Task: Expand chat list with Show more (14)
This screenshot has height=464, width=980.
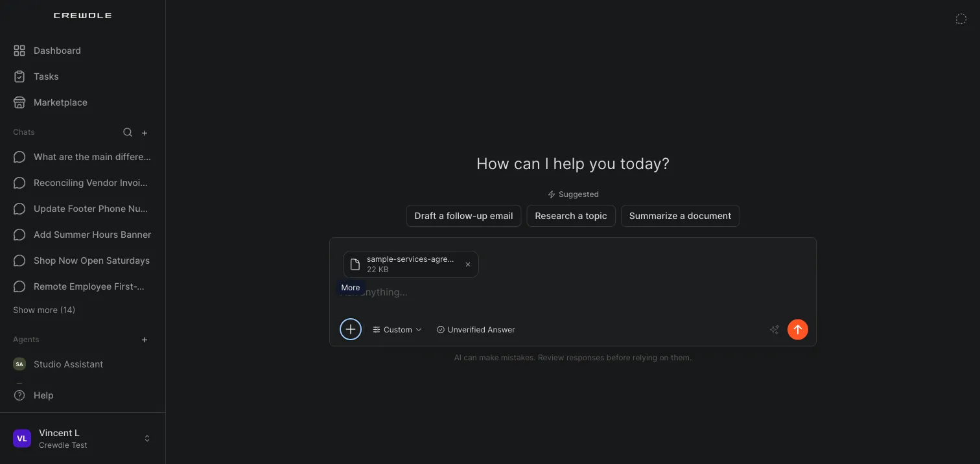Action: (x=44, y=310)
